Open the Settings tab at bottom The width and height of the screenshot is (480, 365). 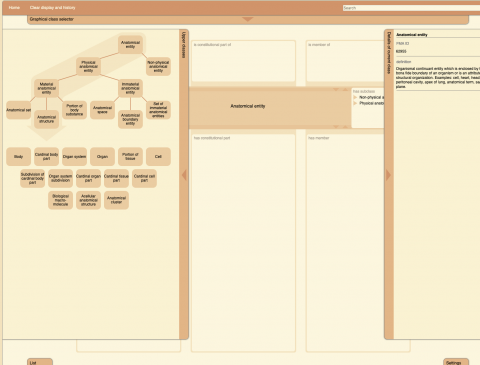coord(456,362)
